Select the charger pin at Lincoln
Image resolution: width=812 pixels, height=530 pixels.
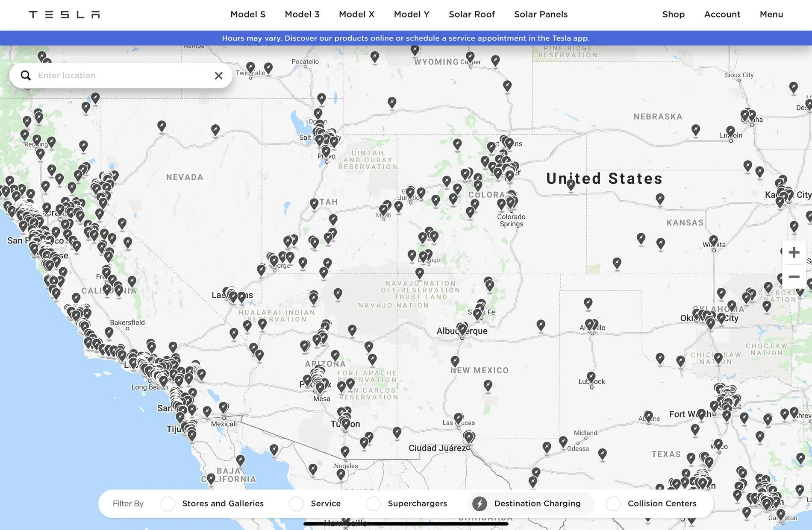(x=730, y=132)
